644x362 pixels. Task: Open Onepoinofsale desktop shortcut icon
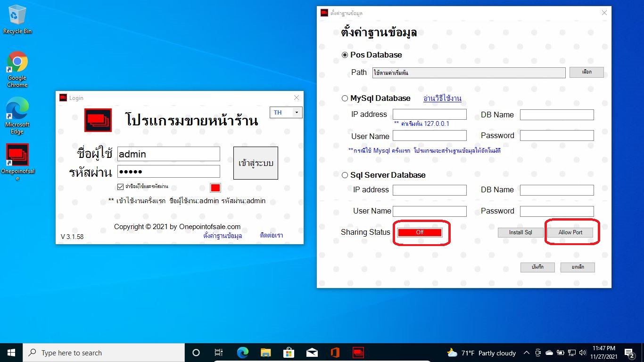[x=17, y=156]
